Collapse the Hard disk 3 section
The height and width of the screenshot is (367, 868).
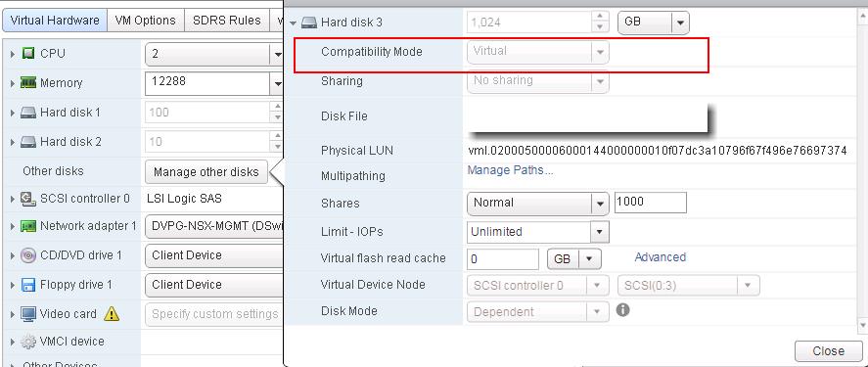click(293, 23)
